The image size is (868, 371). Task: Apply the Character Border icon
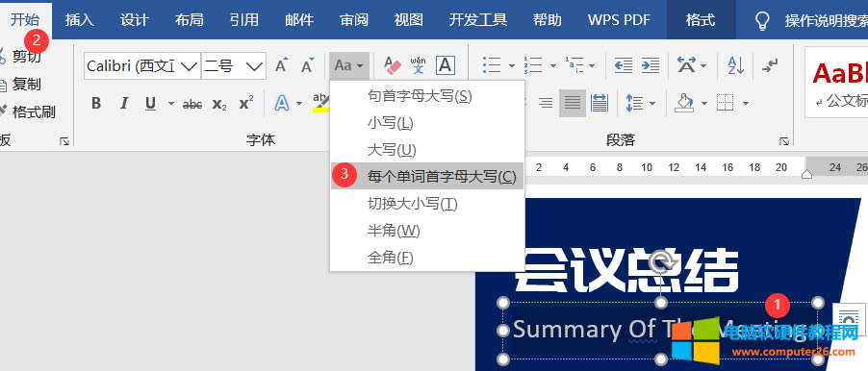tap(446, 65)
